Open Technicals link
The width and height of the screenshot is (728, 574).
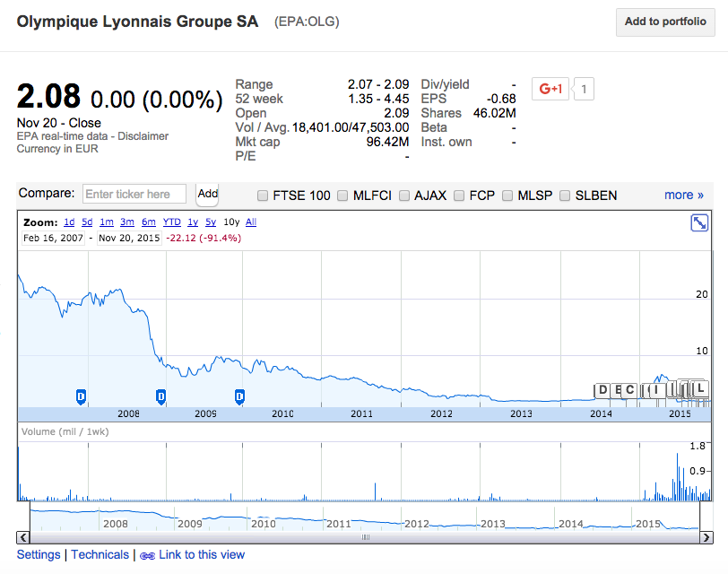click(x=100, y=555)
